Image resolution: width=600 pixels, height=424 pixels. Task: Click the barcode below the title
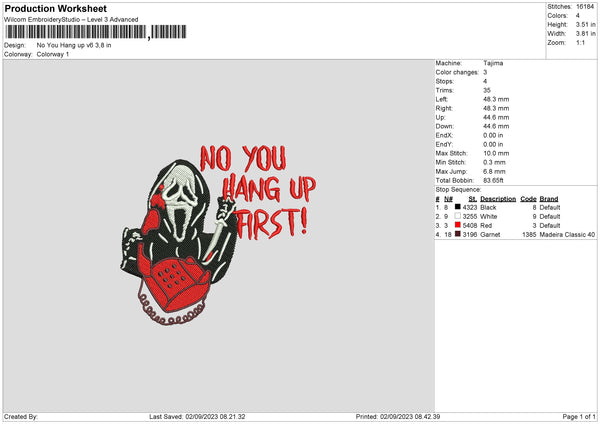tap(96, 32)
